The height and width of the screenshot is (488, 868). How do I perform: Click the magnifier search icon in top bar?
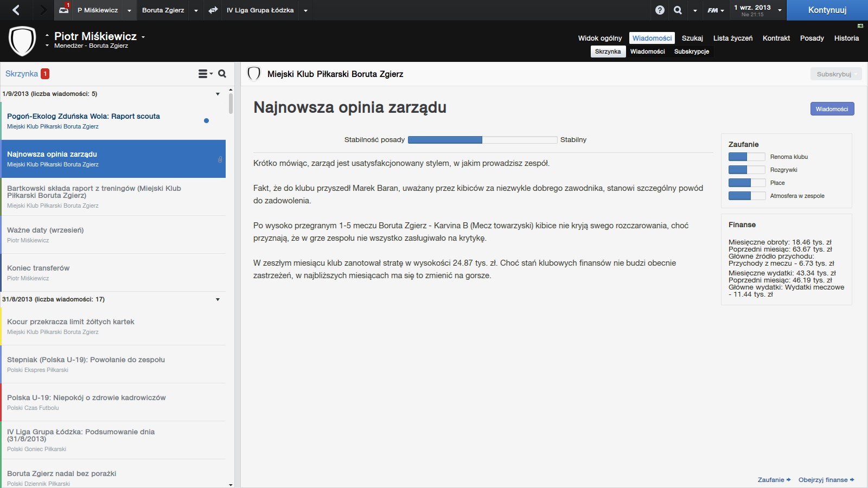point(678,10)
